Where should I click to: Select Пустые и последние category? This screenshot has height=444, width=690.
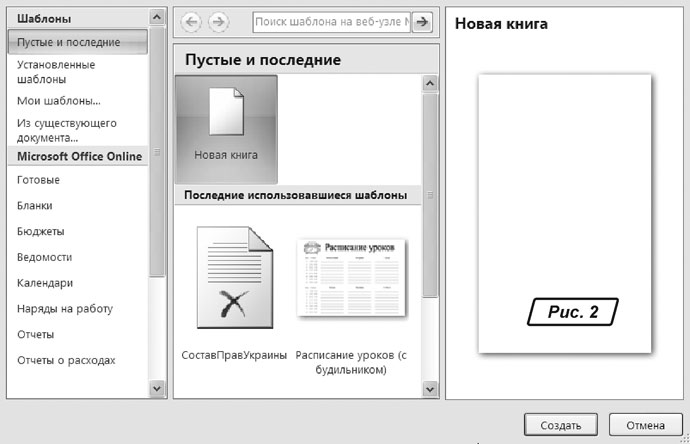tap(69, 42)
